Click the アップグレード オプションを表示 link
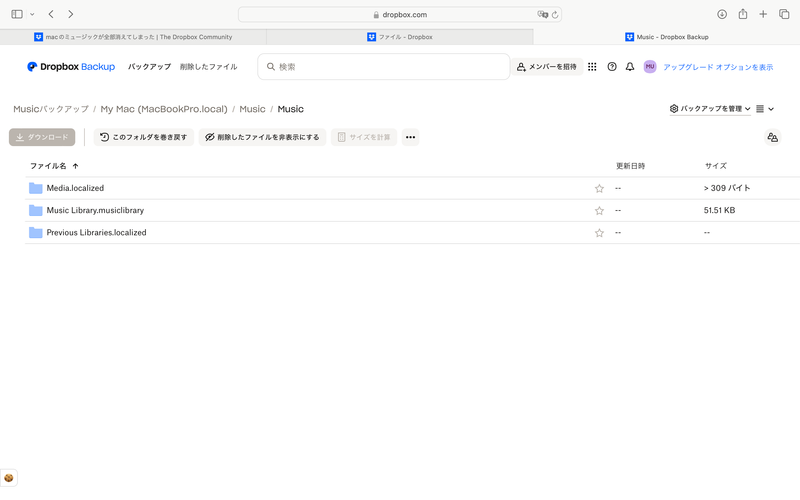Viewport: 800px width, 500px height. coord(718,67)
